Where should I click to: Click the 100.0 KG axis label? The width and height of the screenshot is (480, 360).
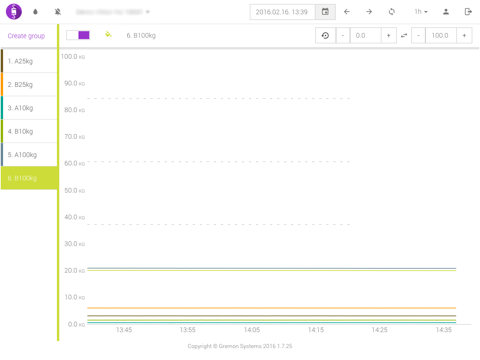click(73, 57)
